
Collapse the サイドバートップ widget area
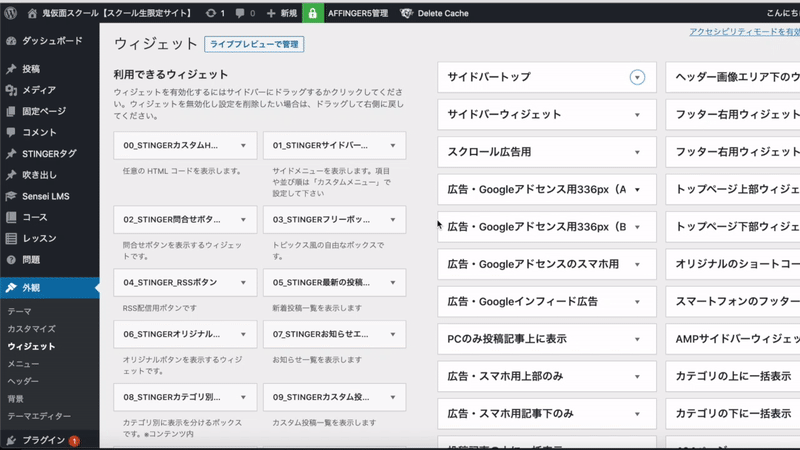click(637, 78)
